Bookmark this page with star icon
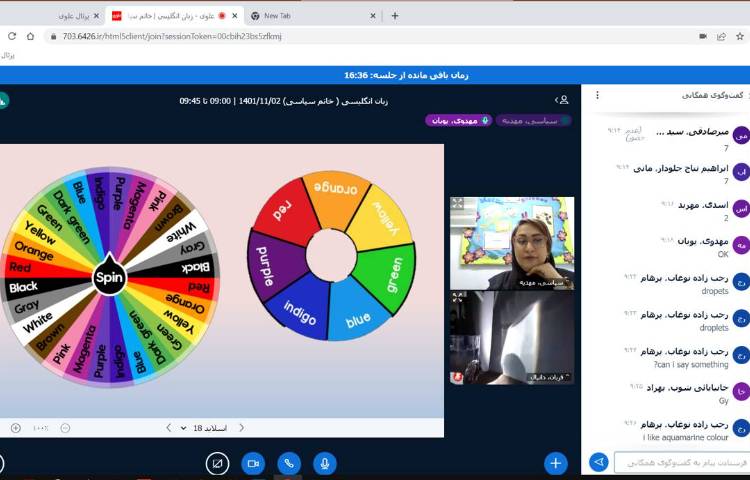Viewport: 750px width, 480px height. pos(739,36)
